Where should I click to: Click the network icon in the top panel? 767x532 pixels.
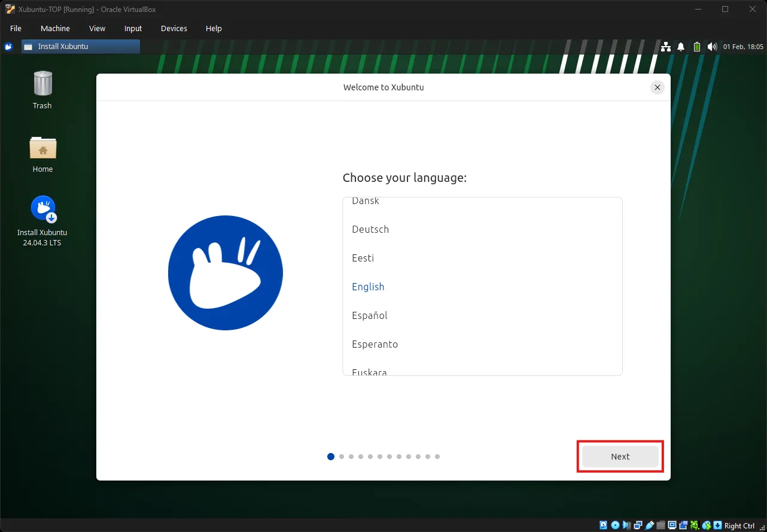665,46
